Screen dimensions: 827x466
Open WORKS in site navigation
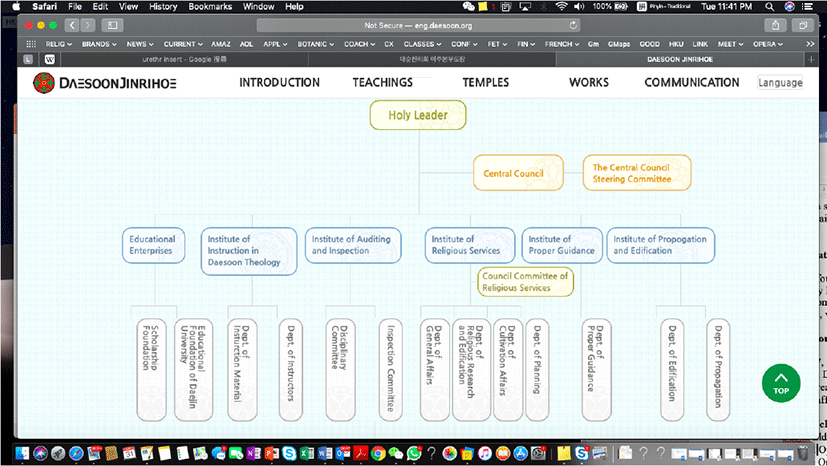pyautogui.click(x=589, y=83)
